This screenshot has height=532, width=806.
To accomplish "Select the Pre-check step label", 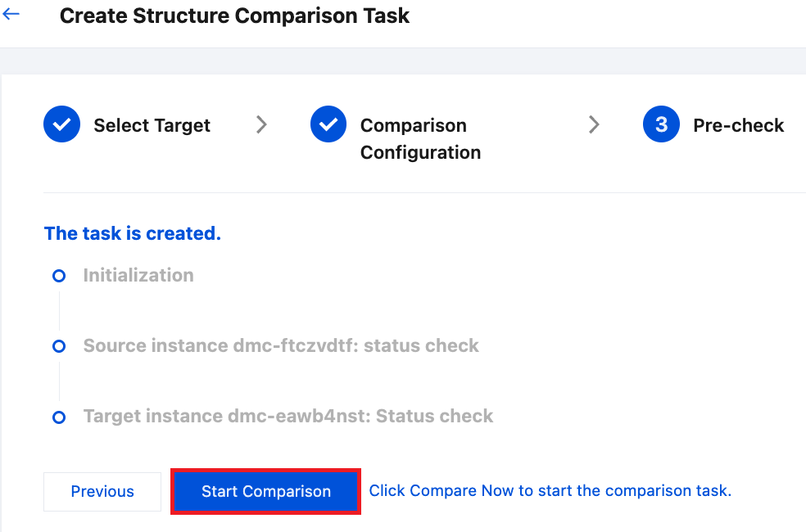I will click(x=738, y=125).
